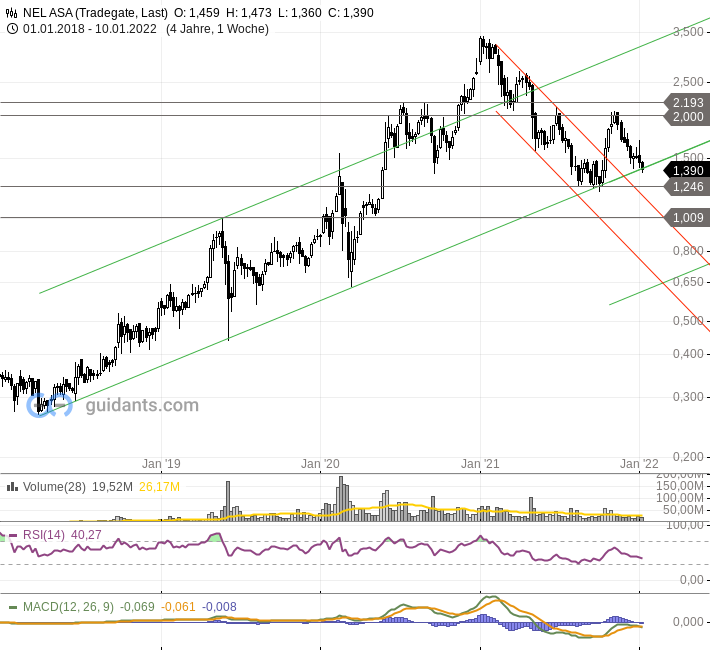Click the Volume(28) indicator label
The height and width of the screenshot is (650, 710).
tap(54, 487)
